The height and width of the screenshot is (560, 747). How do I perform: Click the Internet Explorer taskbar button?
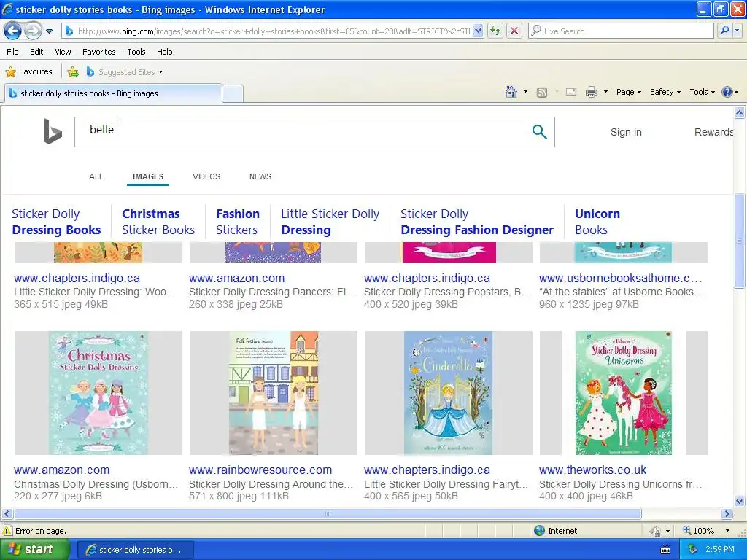134,550
